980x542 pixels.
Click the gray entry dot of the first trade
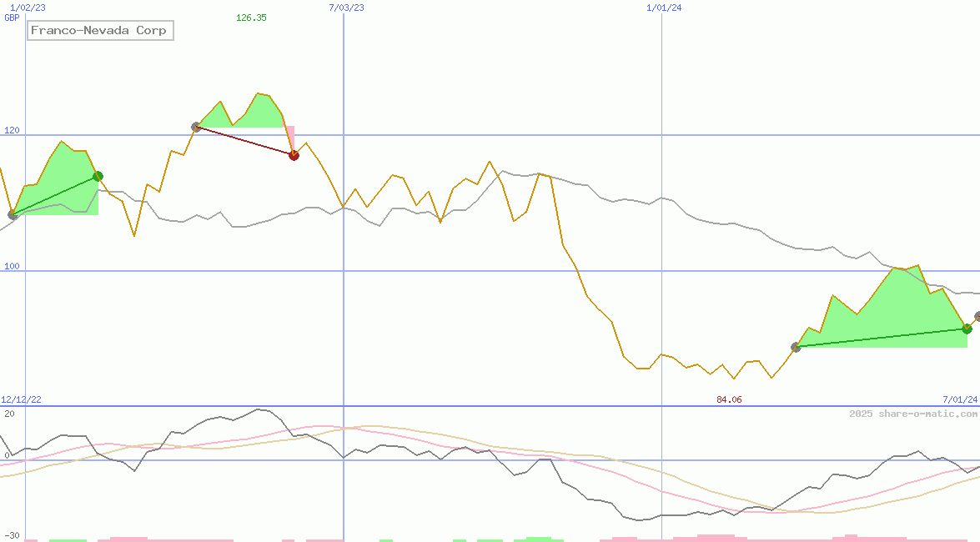point(13,215)
